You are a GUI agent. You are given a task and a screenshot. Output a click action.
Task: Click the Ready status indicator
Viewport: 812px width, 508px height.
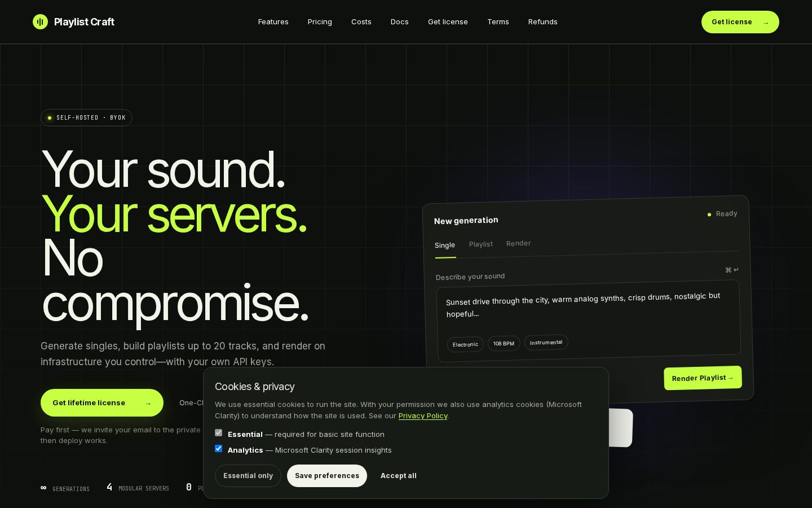(722, 214)
